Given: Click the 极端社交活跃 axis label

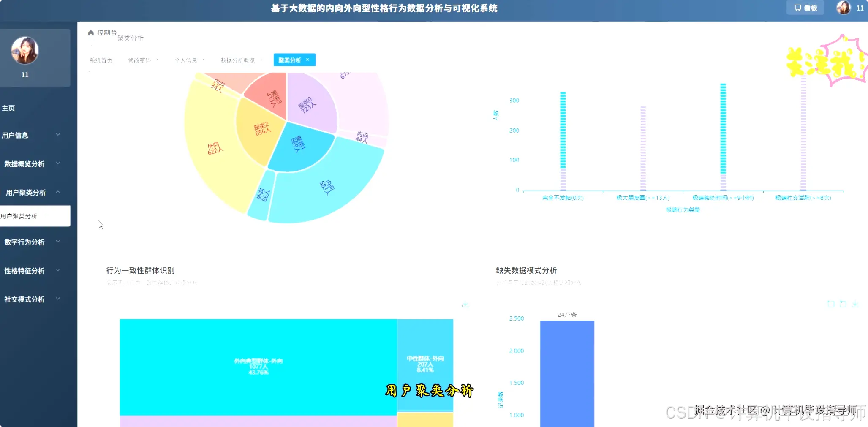Looking at the screenshot, I should [x=803, y=198].
